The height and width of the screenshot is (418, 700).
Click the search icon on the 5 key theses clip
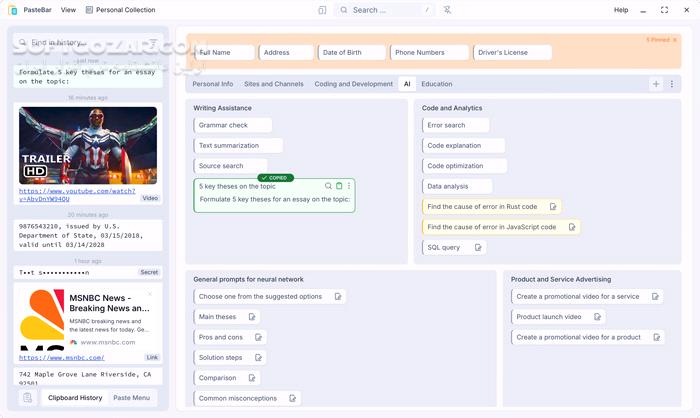coord(328,186)
